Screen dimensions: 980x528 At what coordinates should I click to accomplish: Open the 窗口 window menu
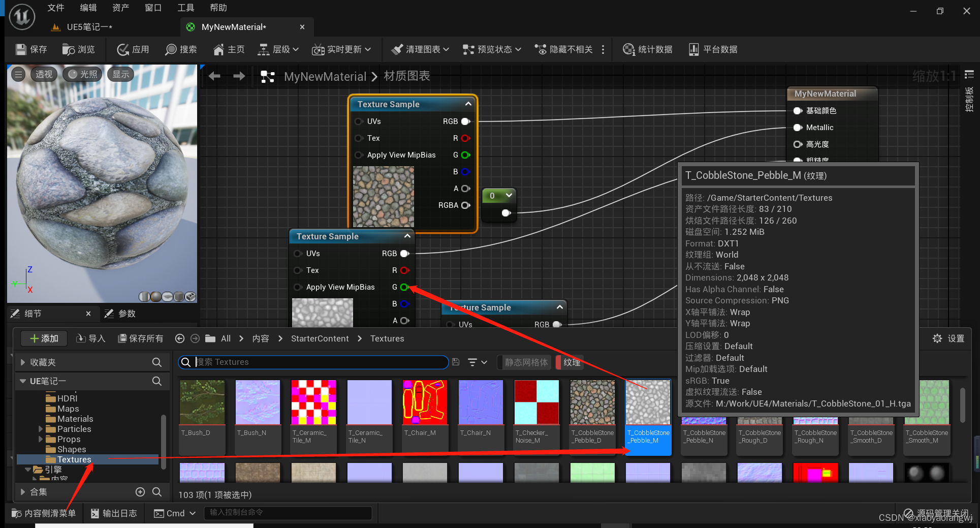(x=153, y=8)
